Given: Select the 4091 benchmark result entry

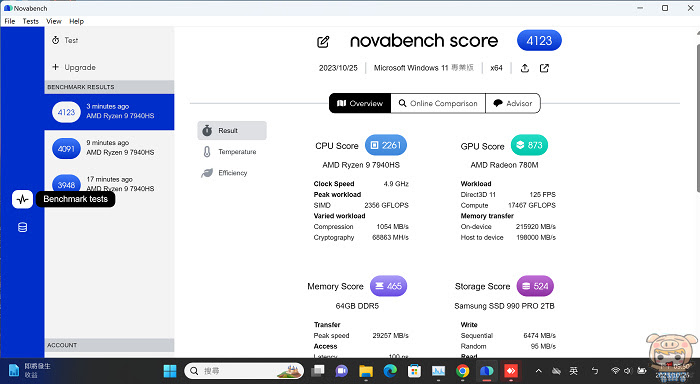Looking at the screenshot, I should (109, 148).
